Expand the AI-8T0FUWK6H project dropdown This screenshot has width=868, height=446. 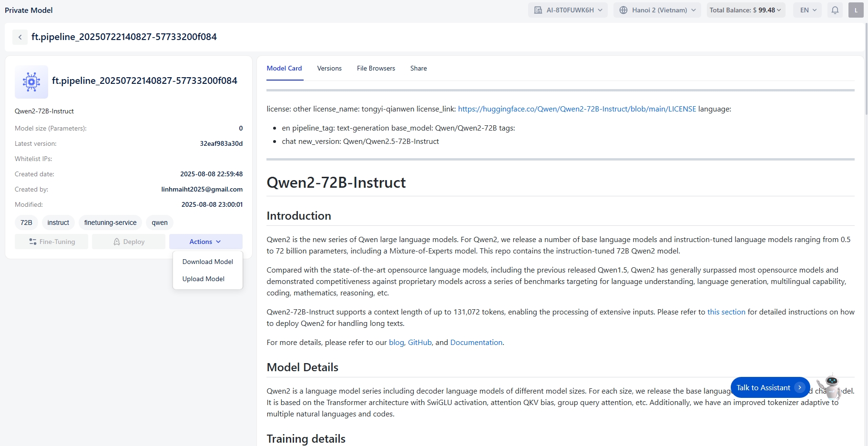click(x=568, y=10)
